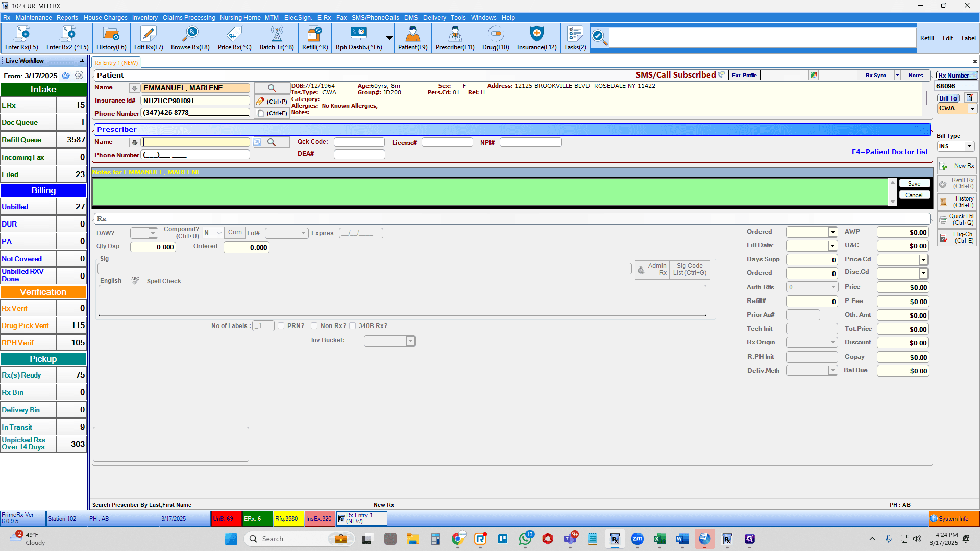This screenshot has height=551, width=980.
Task: Click the Quick Lbl (Ctrl+Q) button
Action: (957, 220)
